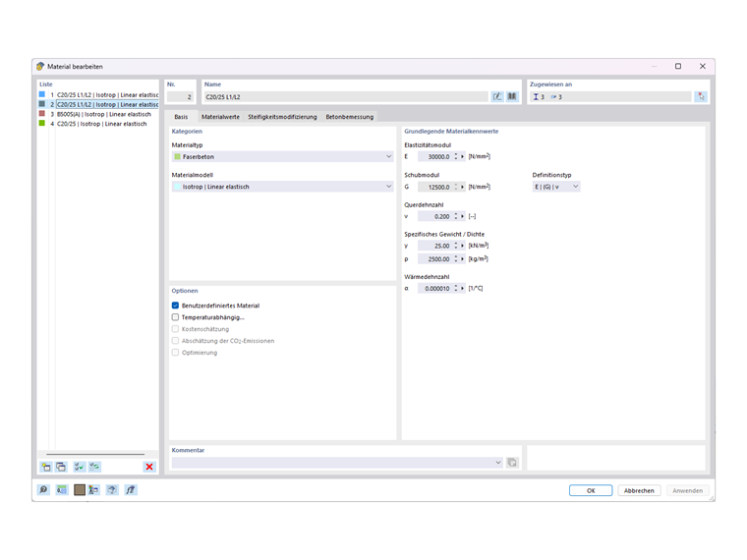This screenshot has height=560, width=747.
Task: Maximize the Material bearbeiten dialog
Action: pos(678,66)
